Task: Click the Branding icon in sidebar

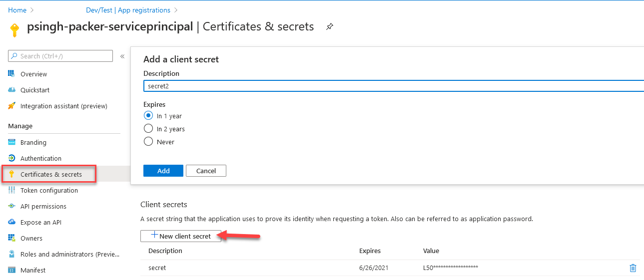Action: click(11, 142)
